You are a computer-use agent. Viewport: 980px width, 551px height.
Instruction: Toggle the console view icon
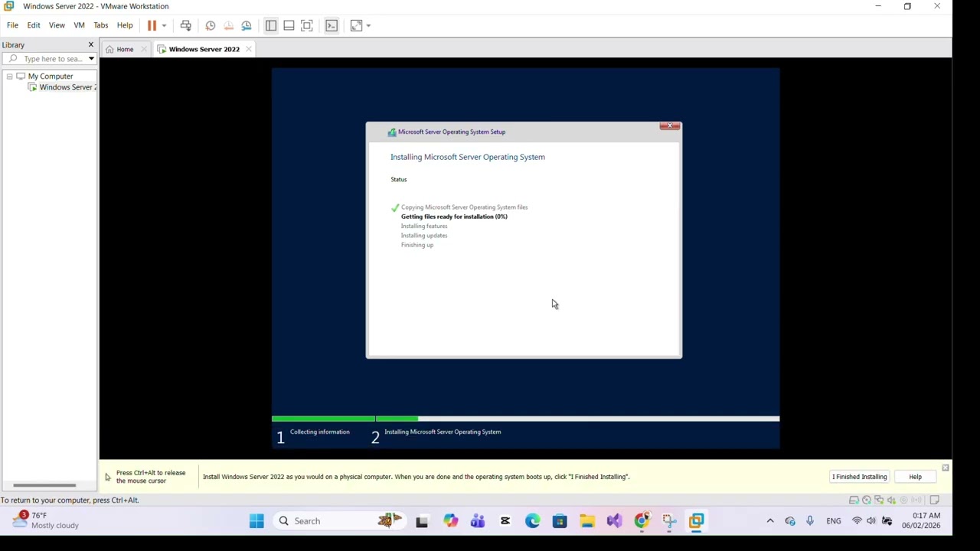pos(332,25)
